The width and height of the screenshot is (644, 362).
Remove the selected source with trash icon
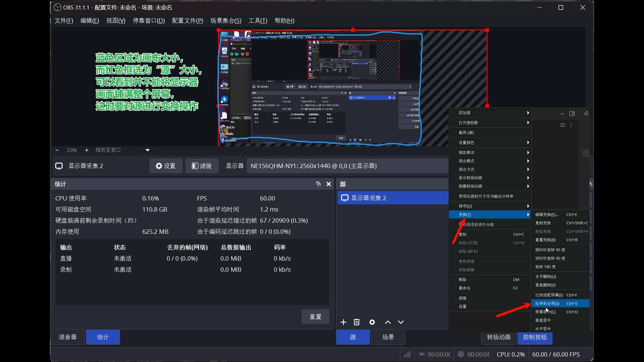click(357, 322)
